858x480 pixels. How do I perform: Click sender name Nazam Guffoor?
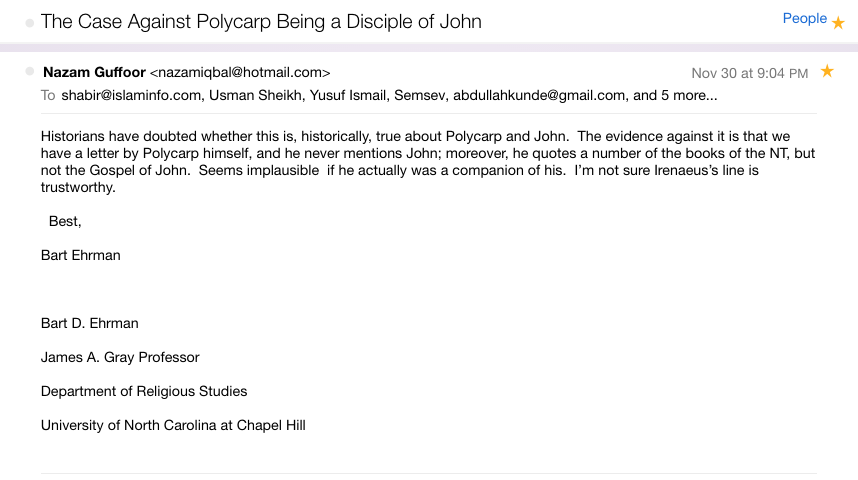pos(94,72)
